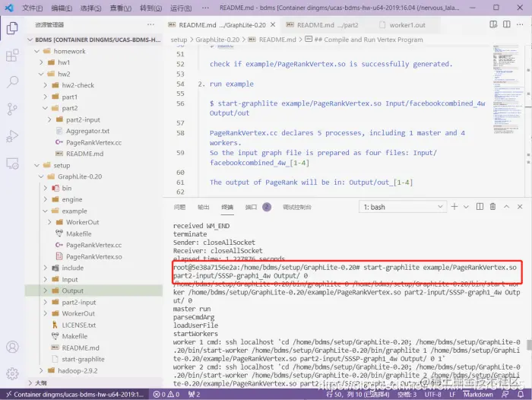Image resolution: width=532 pixels, height=400 pixels.
Task: Open the Explorer view in activity bar
Action: click(x=12, y=28)
